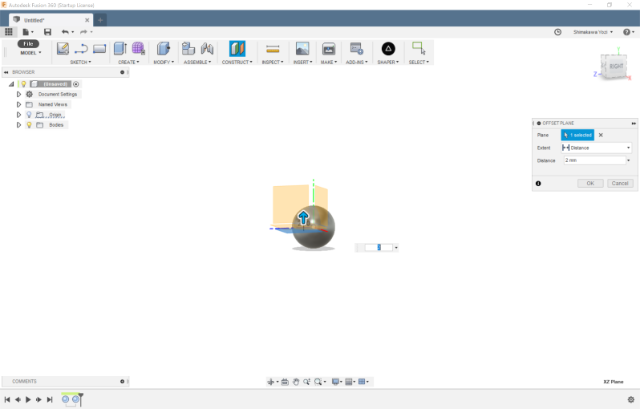Click the Joint assemble icon
The width and height of the screenshot is (640, 409).
(207, 49)
